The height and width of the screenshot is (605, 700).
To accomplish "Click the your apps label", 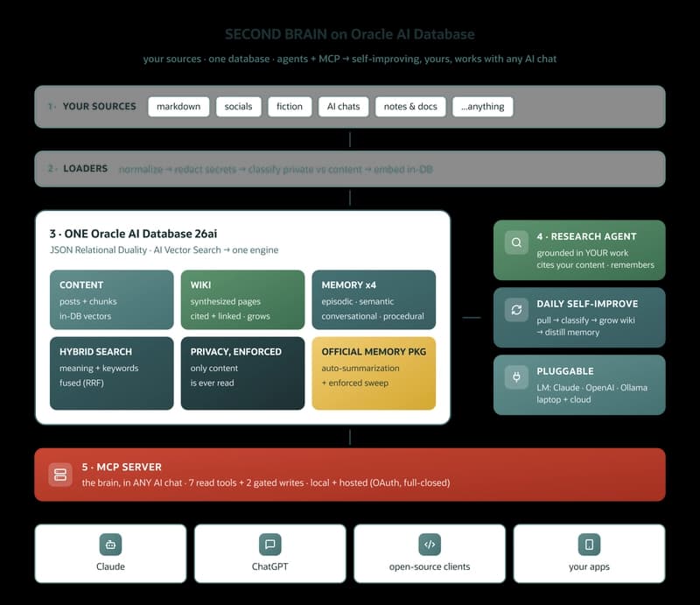I will tap(589, 567).
